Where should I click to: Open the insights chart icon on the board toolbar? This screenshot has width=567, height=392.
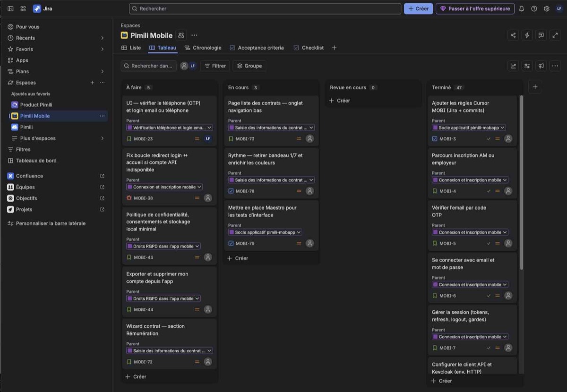513,66
